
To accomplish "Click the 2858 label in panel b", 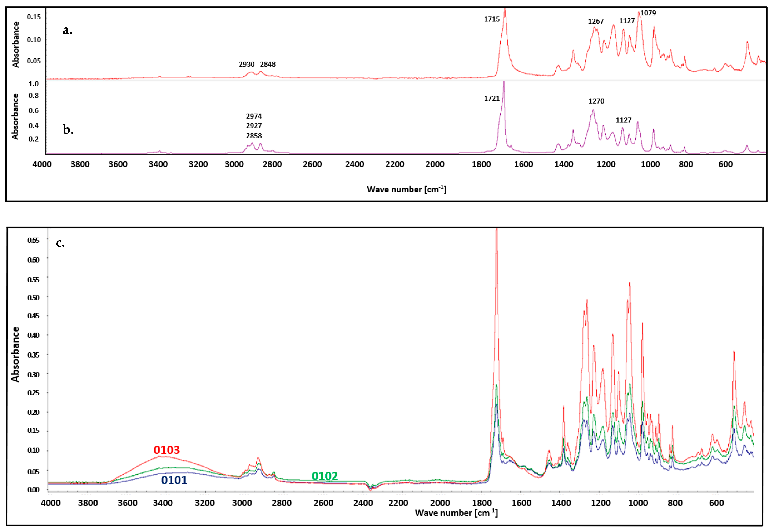I will (254, 136).
